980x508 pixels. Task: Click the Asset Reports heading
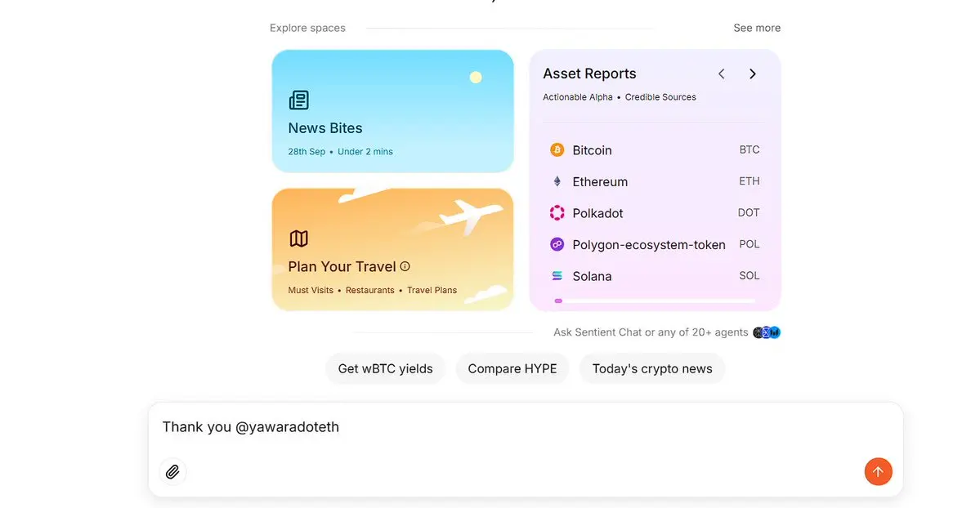[x=589, y=74]
